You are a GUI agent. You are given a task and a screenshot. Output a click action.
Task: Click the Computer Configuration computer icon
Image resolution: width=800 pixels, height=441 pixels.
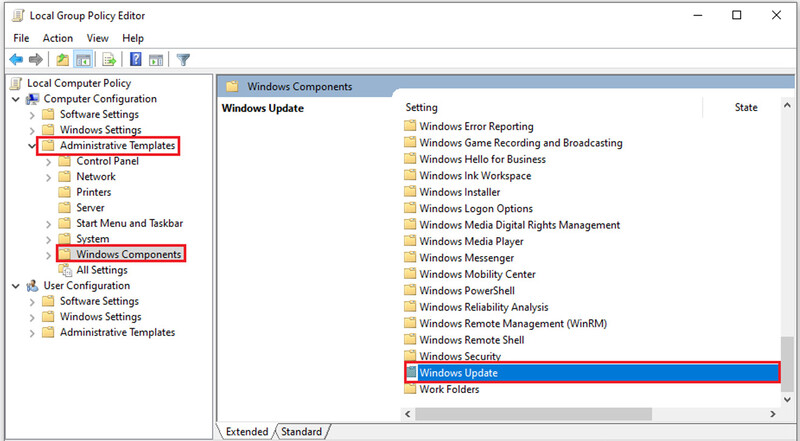click(x=32, y=99)
